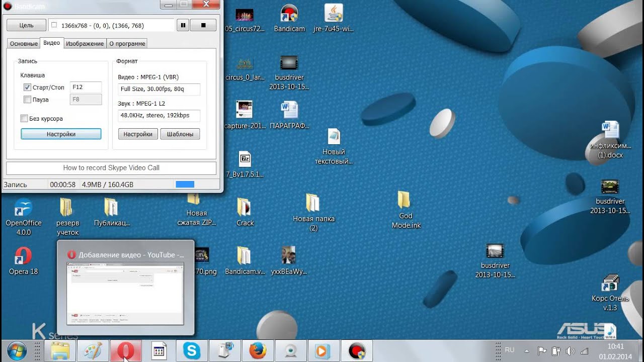This screenshot has width=644, height=362.
Task: Go to the О программе tab
Action: (127, 44)
